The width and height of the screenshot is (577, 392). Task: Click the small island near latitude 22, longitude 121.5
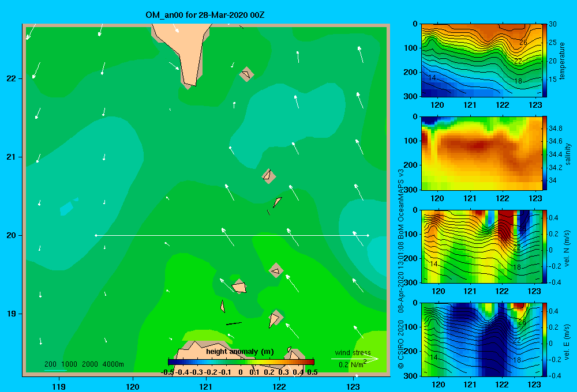246,74
